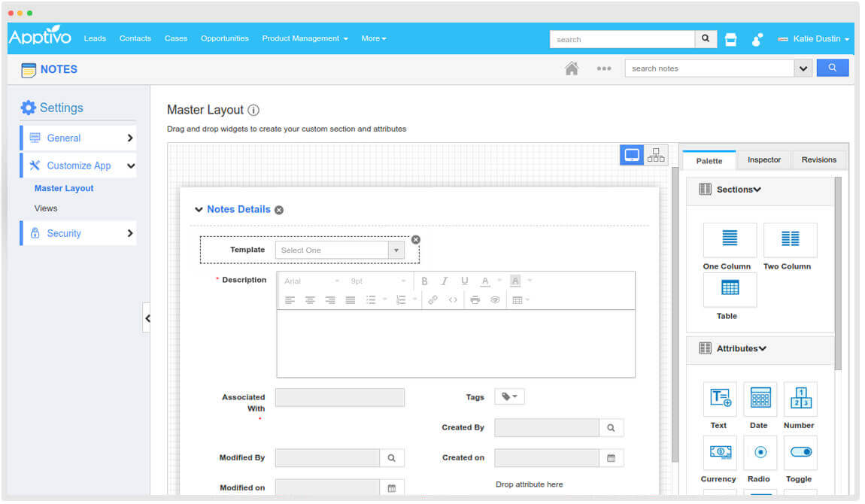Expand the Product Management menu
The height and width of the screenshot is (504, 865).
coord(305,38)
